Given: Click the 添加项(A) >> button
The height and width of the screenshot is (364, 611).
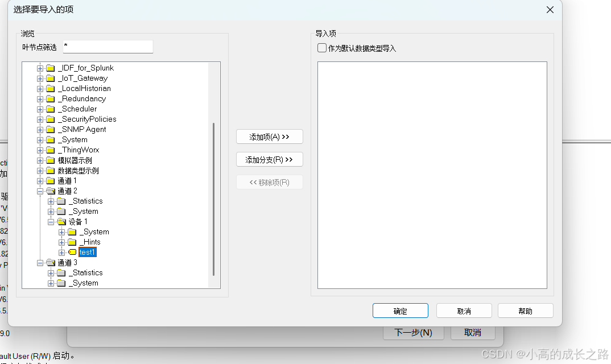Looking at the screenshot, I should point(269,137).
